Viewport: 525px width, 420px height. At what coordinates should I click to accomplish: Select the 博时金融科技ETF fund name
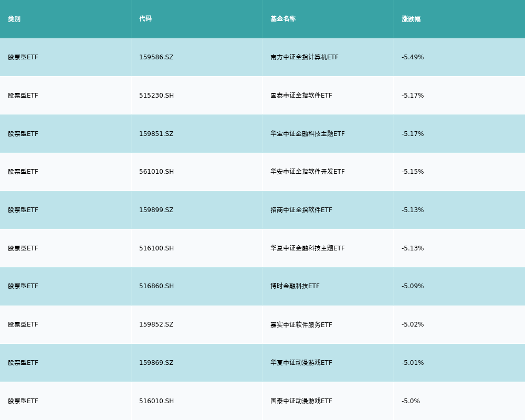[x=295, y=286]
